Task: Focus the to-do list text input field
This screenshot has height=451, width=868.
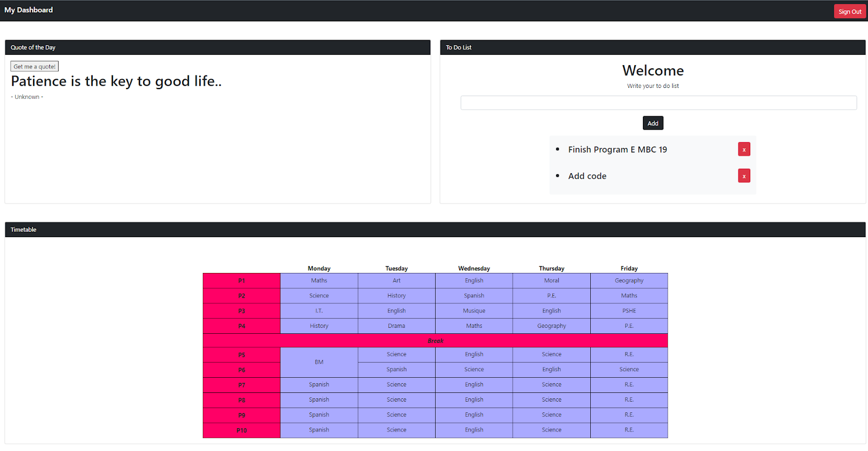Action: (x=658, y=103)
